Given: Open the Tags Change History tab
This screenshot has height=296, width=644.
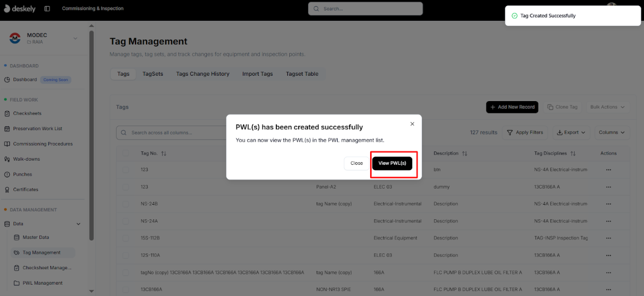Looking at the screenshot, I should 203,74.
